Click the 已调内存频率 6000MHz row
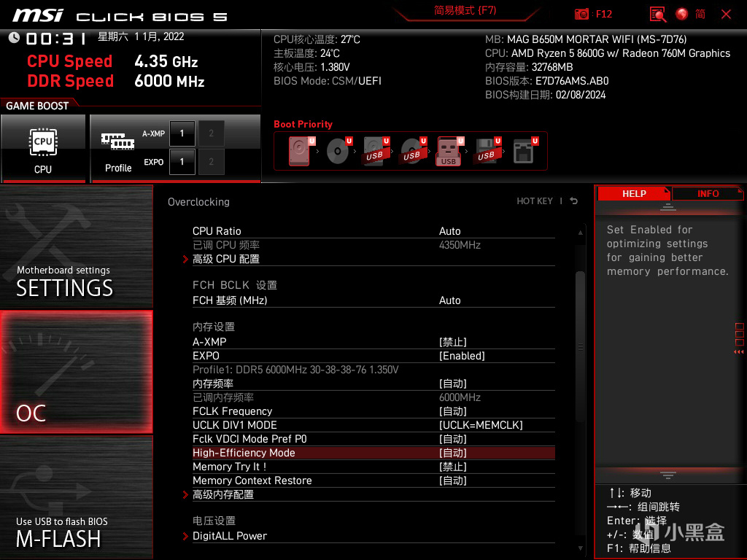Viewport: 747px width, 560px height. [373, 397]
